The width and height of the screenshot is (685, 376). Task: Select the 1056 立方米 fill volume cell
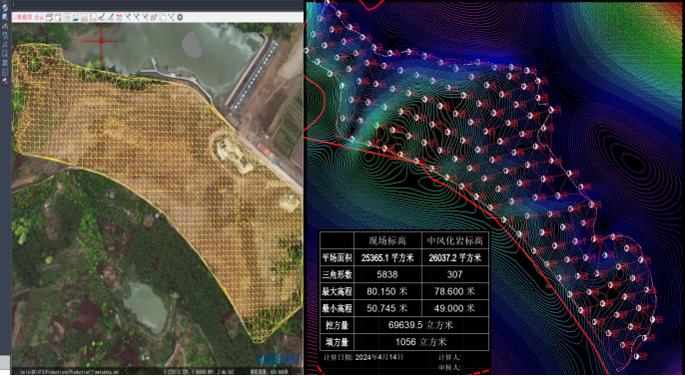pos(421,342)
